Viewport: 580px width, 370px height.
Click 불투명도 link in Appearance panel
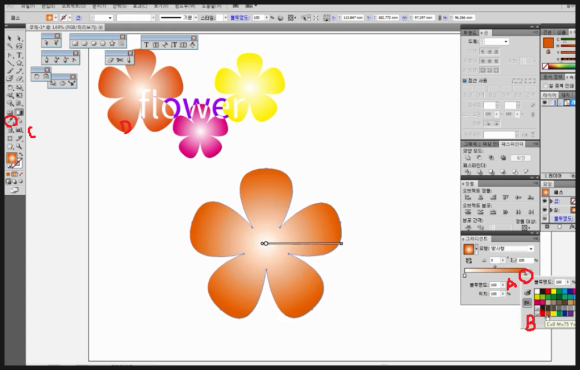pos(563,219)
